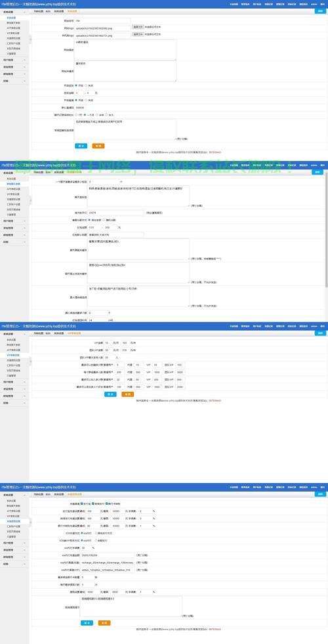Select the orange VIP等级设置 breadcrumb tab
The width and height of the screenshot is (328, 644).
(x=74, y=333)
